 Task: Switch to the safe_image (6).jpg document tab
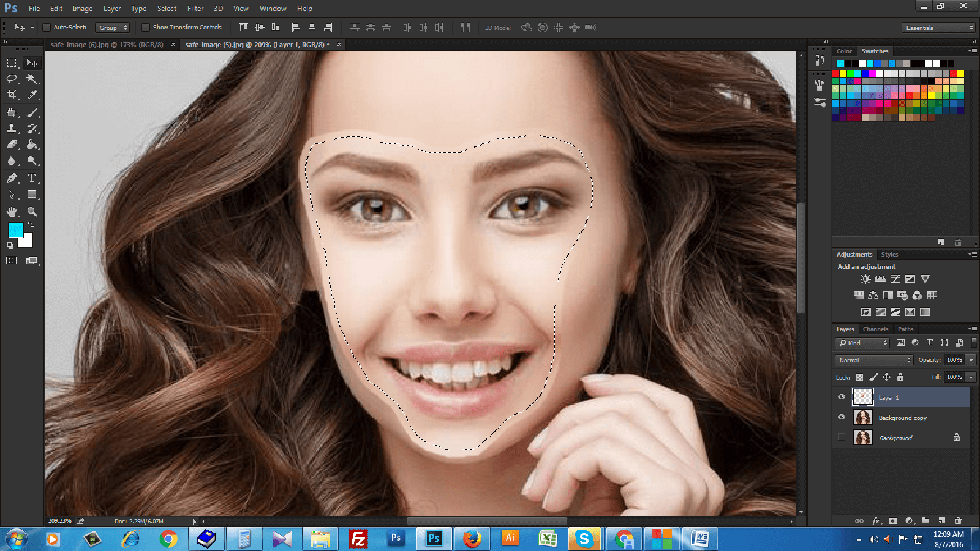pyautogui.click(x=107, y=45)
